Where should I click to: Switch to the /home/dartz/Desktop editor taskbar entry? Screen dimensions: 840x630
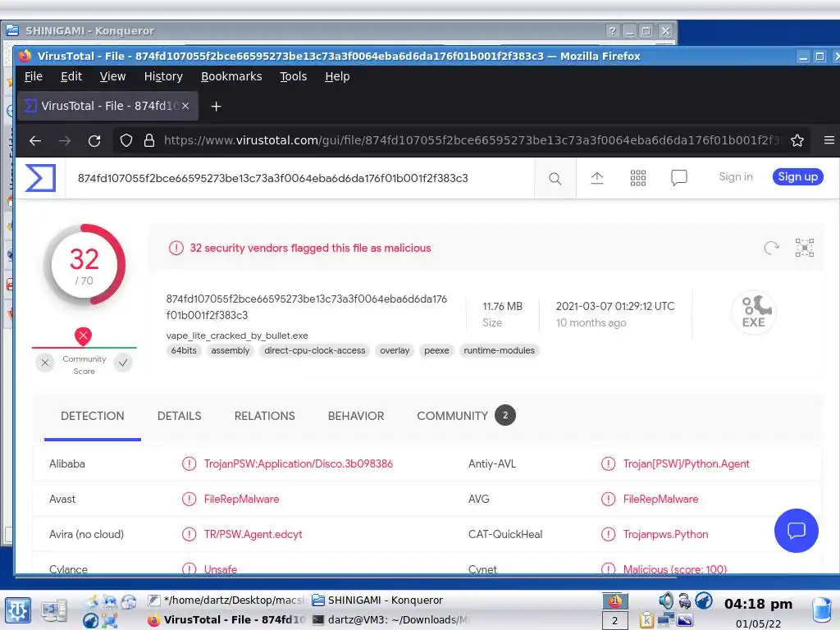pyautogui.click(x=226, y=600)
